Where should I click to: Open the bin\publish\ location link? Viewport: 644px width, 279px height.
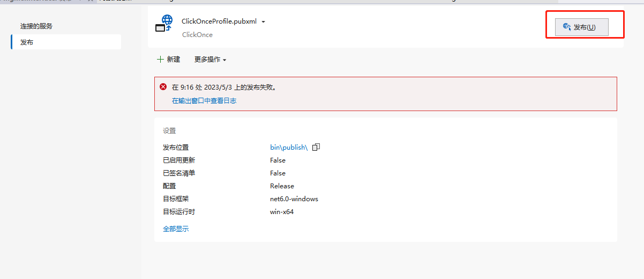289,148
